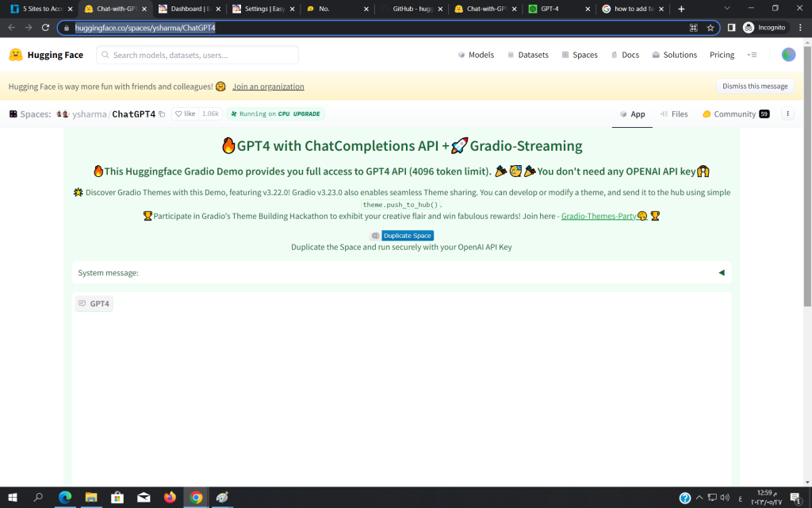Open the Windows Start menu
Screen dimensions: 812x508
[13, 498]
